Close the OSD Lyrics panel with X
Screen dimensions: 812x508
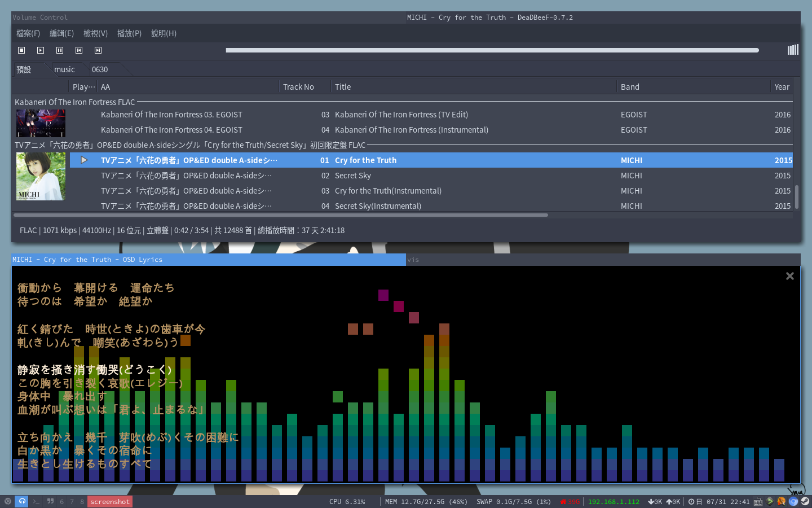789,276
